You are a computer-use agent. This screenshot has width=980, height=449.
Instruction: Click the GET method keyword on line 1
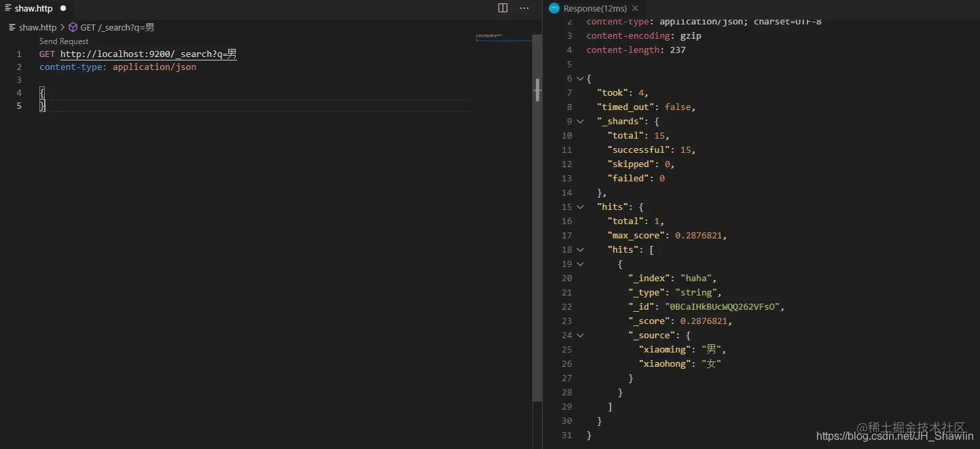(x=47, y=54)
